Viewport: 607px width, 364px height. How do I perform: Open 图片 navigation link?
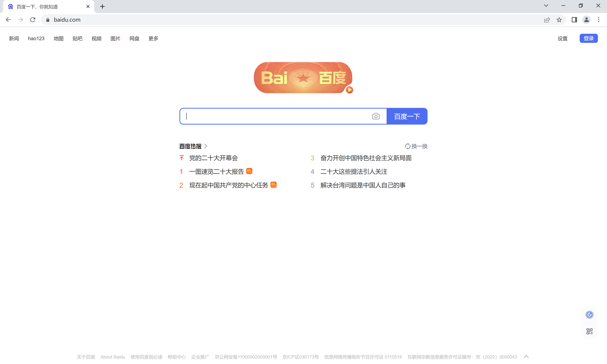coord(116,38)
